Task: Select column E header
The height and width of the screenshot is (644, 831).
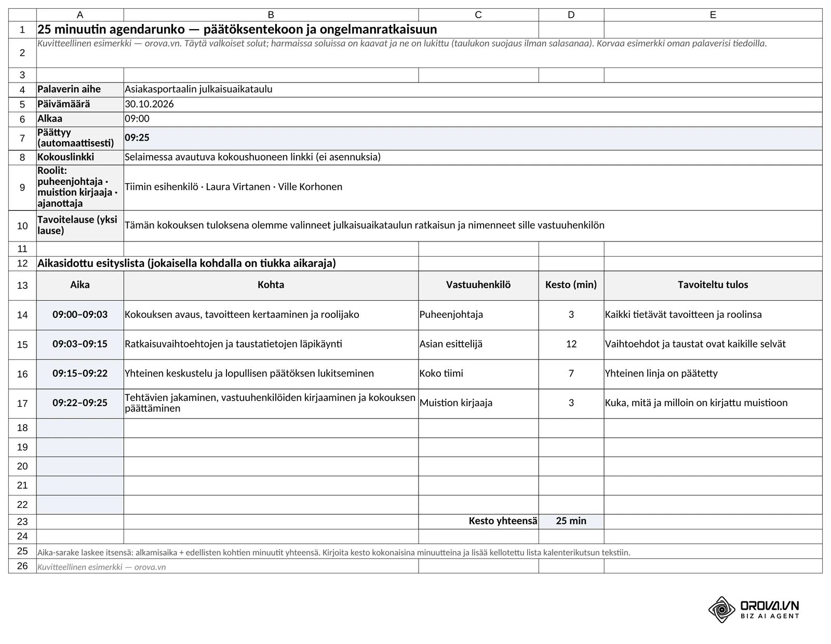Action: click(713, 15)
